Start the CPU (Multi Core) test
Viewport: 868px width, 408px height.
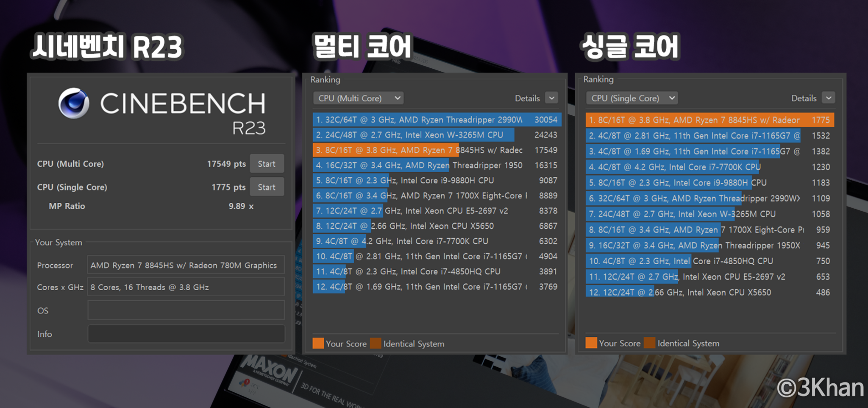click(267, 164)
